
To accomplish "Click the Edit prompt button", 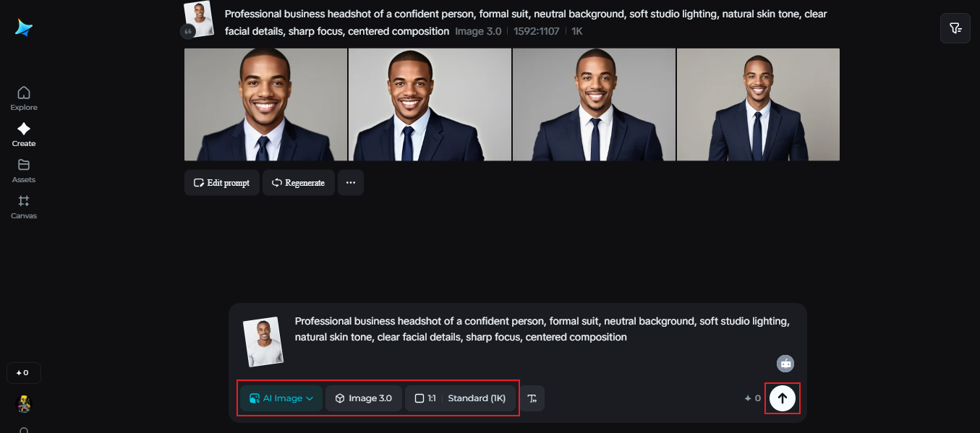I will (x=221, y=182).
